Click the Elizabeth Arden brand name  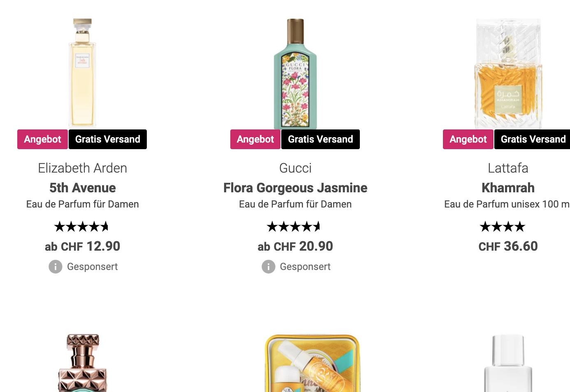coord(83,168)
